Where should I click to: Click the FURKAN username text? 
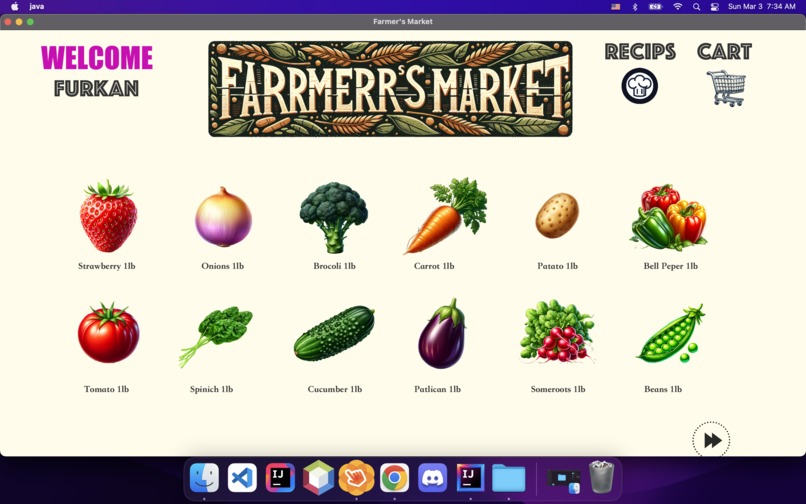tap(96, 88)
